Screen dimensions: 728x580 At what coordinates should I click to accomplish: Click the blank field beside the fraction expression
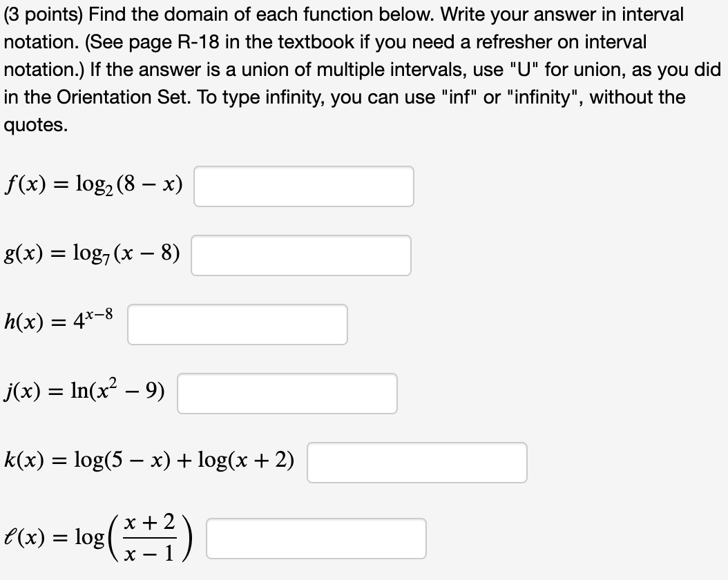pyautogui.click(x=316, y=537)
